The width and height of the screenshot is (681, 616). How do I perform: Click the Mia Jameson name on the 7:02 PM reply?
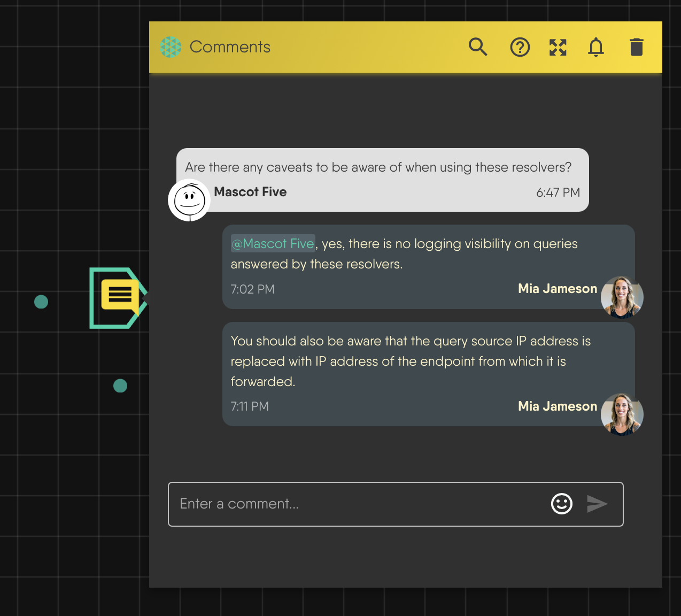558,289
